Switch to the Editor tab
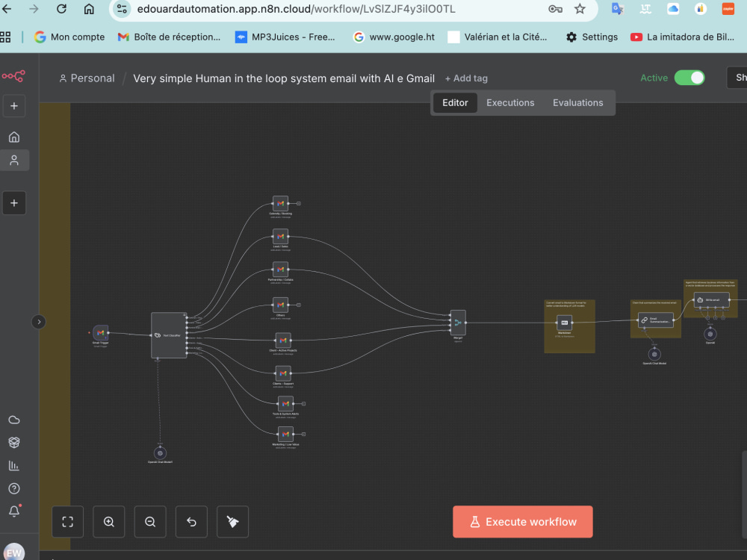 (455, 103)
